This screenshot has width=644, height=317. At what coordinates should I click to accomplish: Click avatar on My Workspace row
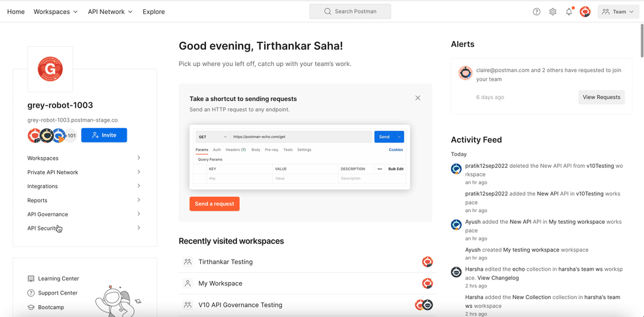pos(427,283)
